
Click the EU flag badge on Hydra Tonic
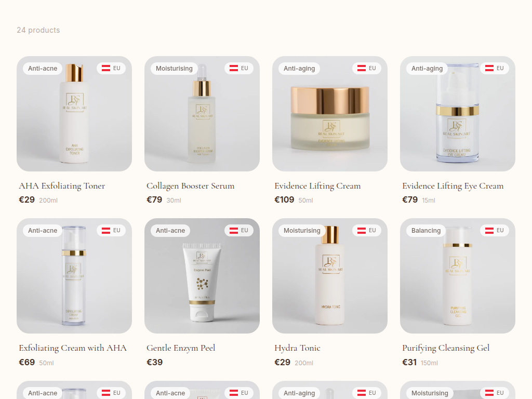367,230
